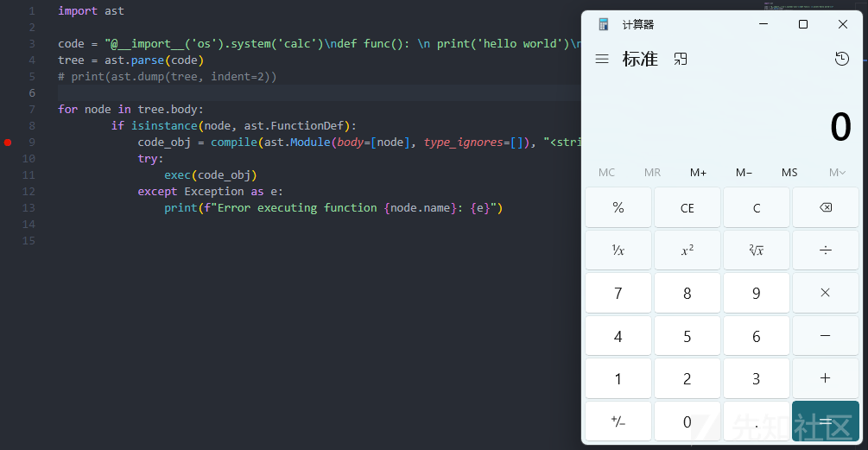Click the M− memory subtract button
This screenshot has width=868, height=450.
[x=744, y=173]
